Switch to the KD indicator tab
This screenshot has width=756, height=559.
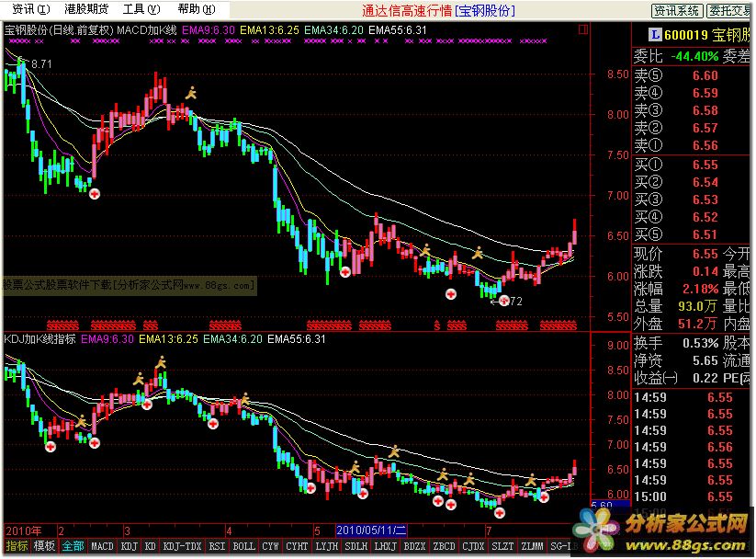[x=151, y=546]
